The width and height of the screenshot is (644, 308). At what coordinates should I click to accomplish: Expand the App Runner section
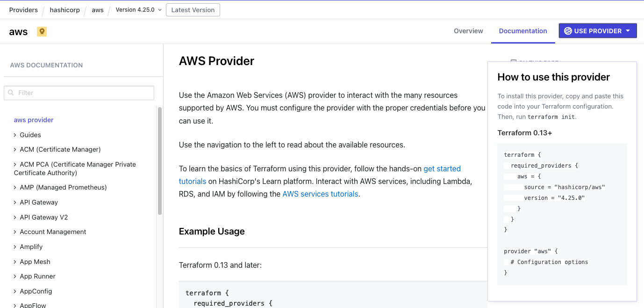(15, 276)
